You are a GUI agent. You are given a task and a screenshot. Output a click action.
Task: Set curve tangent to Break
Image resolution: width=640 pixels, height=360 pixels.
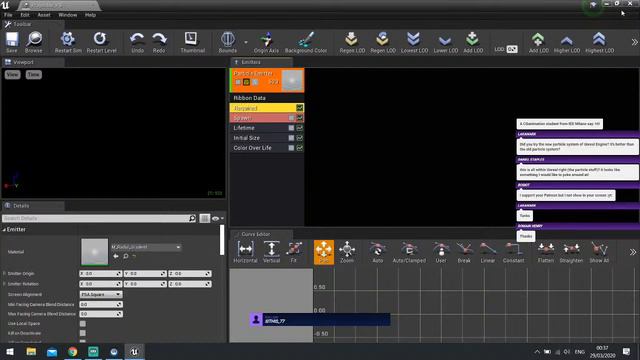[x=464, y=252]
